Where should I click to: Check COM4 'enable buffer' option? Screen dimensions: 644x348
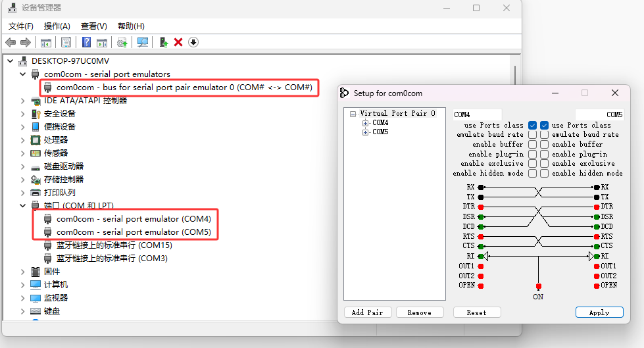coord(532,144)
